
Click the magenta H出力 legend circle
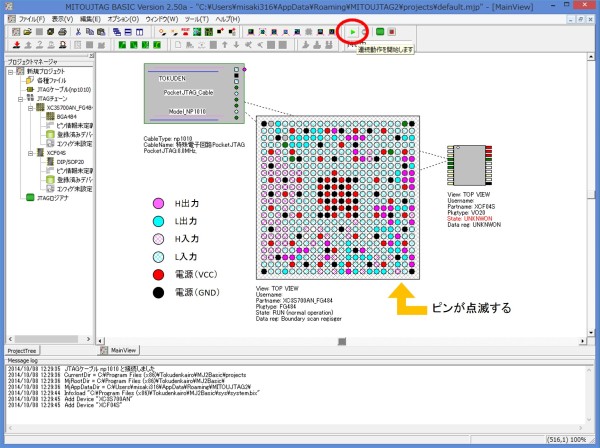157,204
